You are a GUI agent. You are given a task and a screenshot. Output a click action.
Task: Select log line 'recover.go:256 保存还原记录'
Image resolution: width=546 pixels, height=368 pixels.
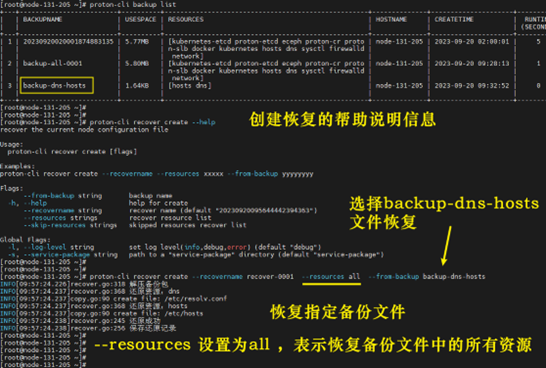coord(88,328)
